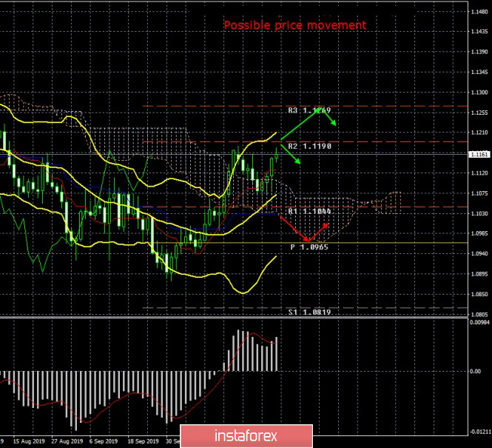Select price axis value 1.1075

pos(479,194)
